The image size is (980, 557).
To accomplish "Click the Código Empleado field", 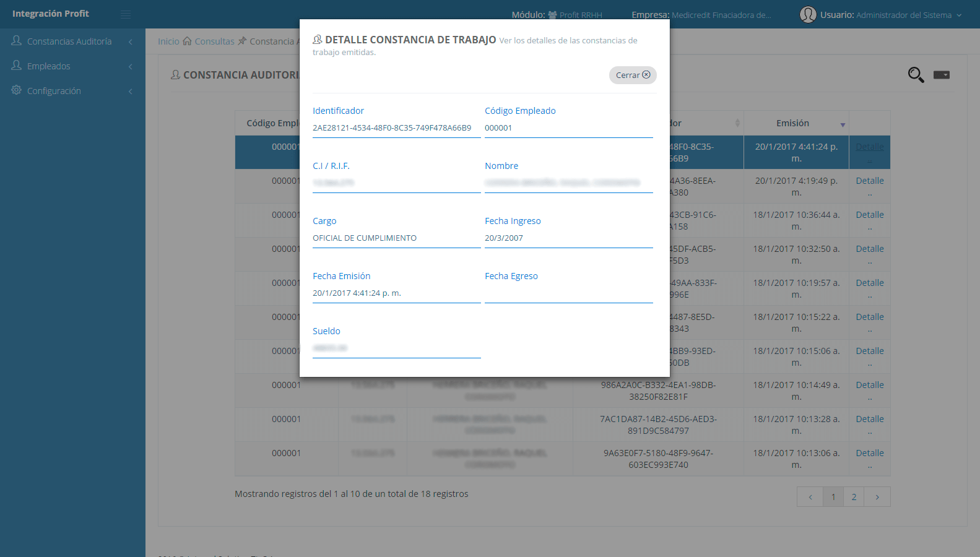I will tap(568, 128).
